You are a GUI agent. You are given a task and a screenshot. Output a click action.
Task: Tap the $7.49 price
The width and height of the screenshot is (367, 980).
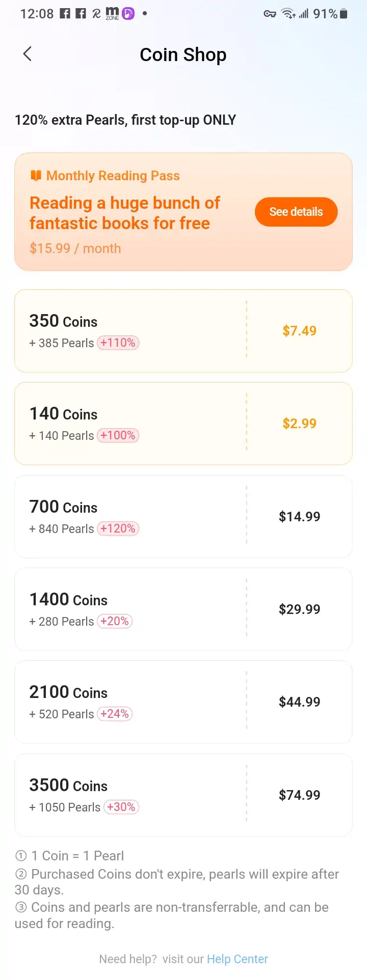[x=299, y=331]
